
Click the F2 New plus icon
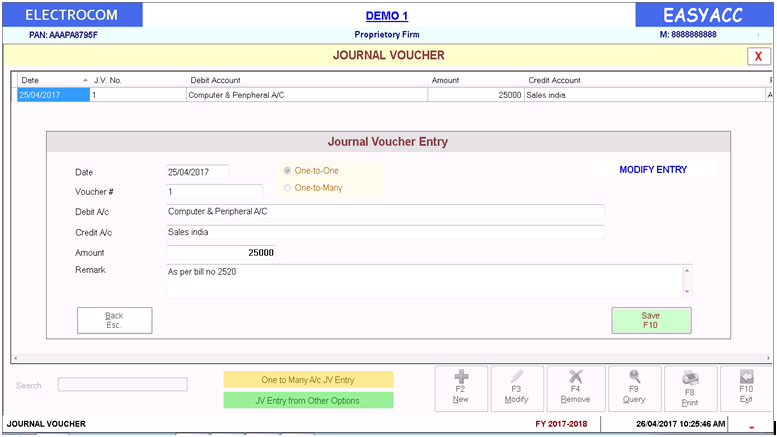tap(461, 377)
